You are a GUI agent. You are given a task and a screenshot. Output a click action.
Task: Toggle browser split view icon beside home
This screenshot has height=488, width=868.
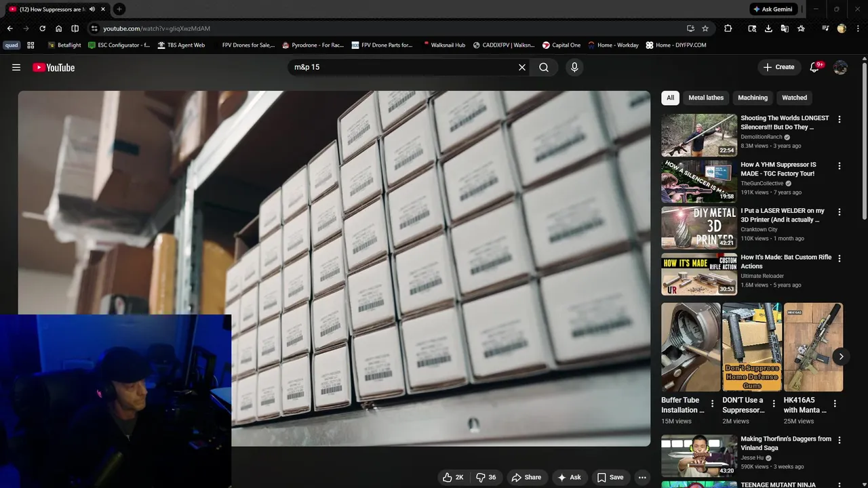(75, 28)
